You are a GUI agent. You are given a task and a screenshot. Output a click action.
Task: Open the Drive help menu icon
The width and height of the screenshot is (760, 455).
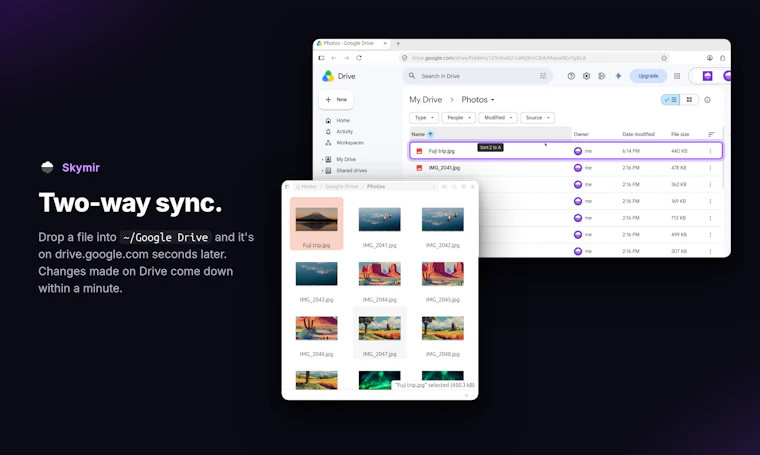571,76
